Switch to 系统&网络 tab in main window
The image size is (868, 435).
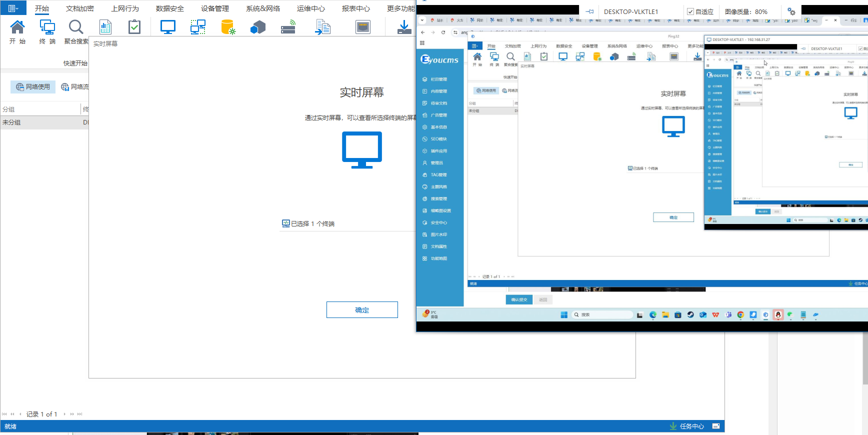[x=263, y=8]
